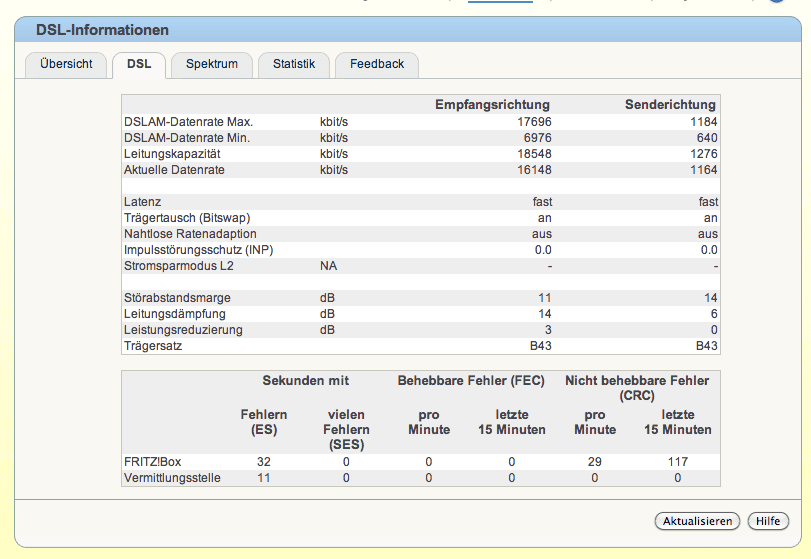Click the NA value for Stromsparmodus
Screen dimensions: 811x559
pos(328,266)
